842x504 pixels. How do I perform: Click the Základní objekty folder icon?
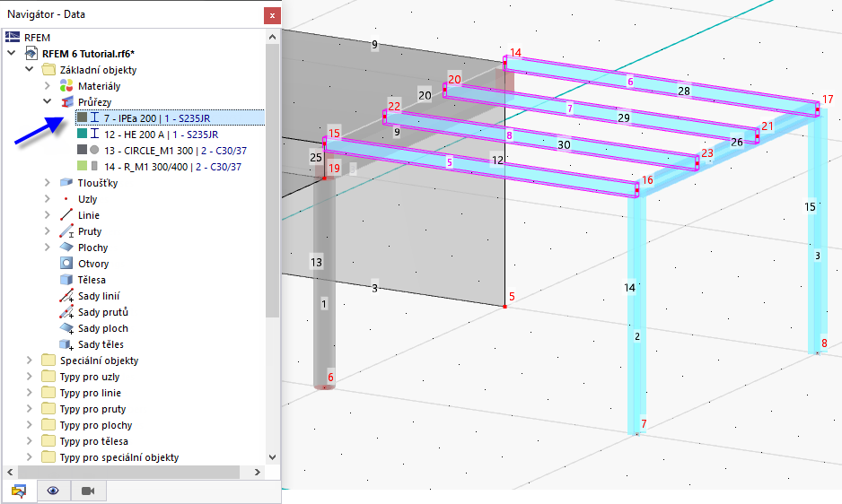tap(48, 70)
